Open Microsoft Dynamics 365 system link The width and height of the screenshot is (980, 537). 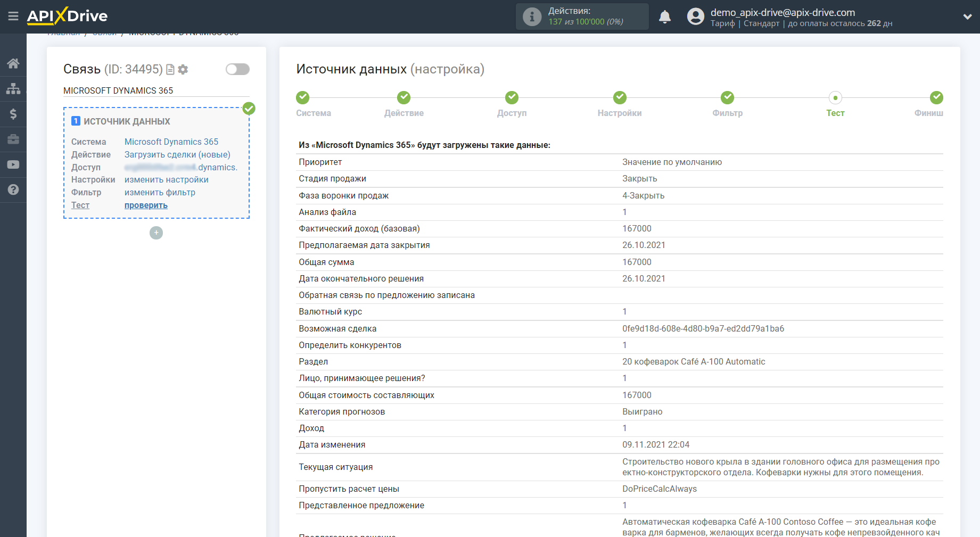coord(171,142)
